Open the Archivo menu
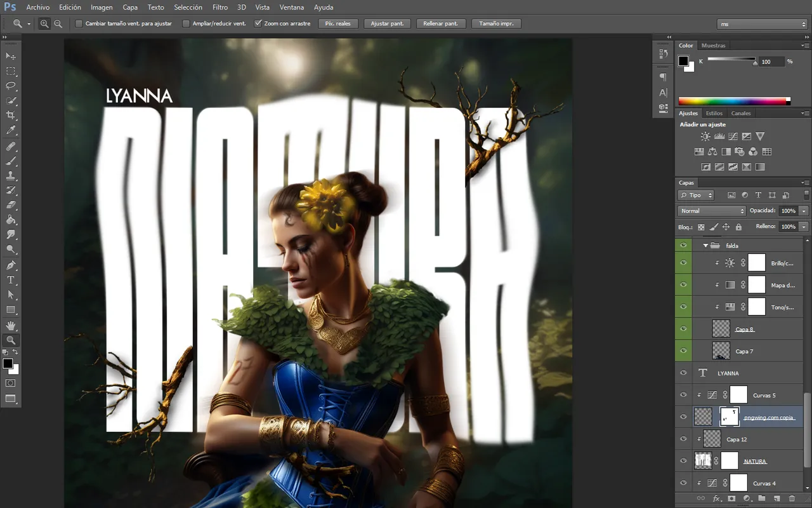 click(38, 8)
